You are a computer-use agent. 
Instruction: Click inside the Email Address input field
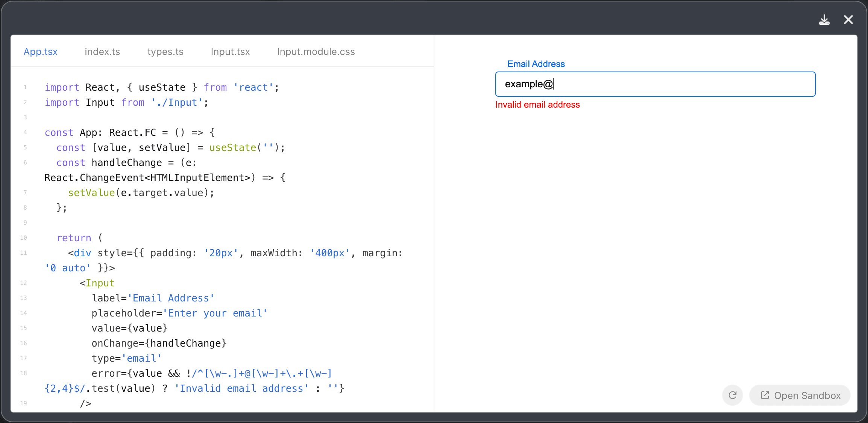click(655, 84)
